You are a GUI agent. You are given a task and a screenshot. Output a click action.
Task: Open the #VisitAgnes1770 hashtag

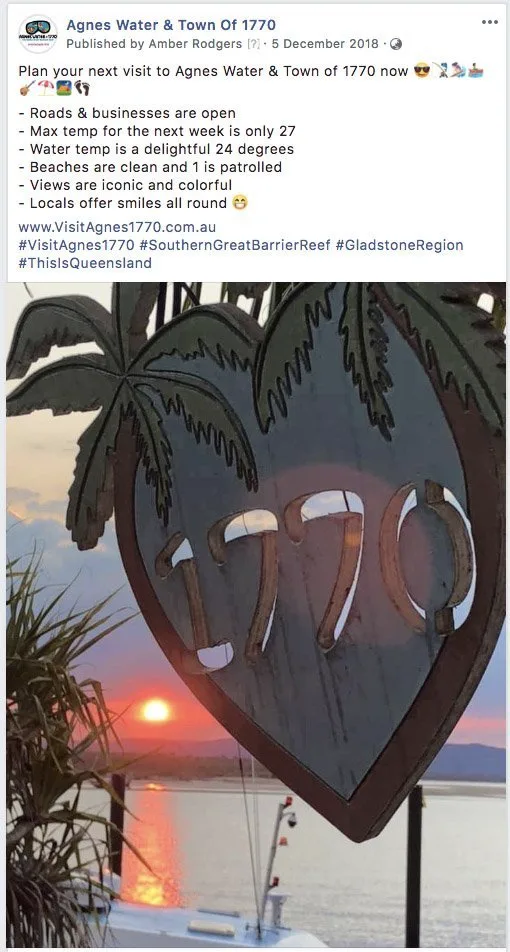(x=76, y=245)
